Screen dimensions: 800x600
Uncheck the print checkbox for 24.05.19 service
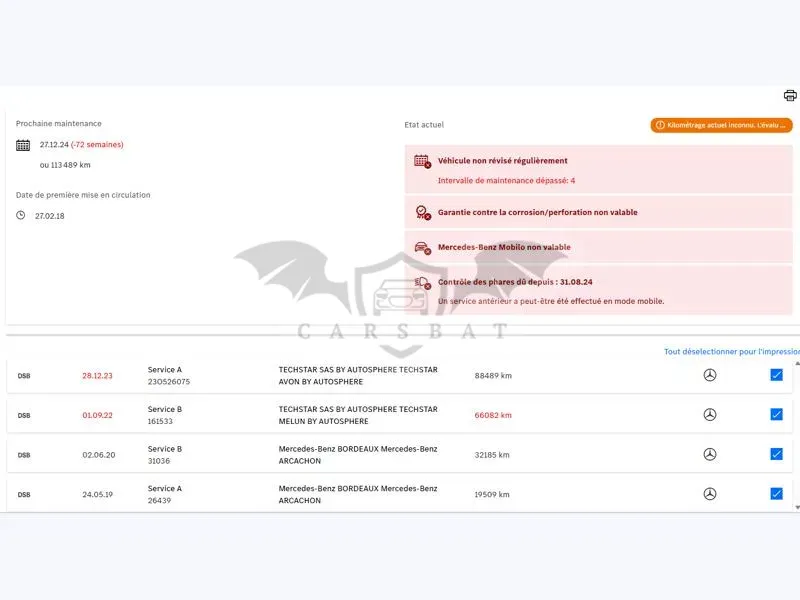pyautogui.click(x=777, y=493)
